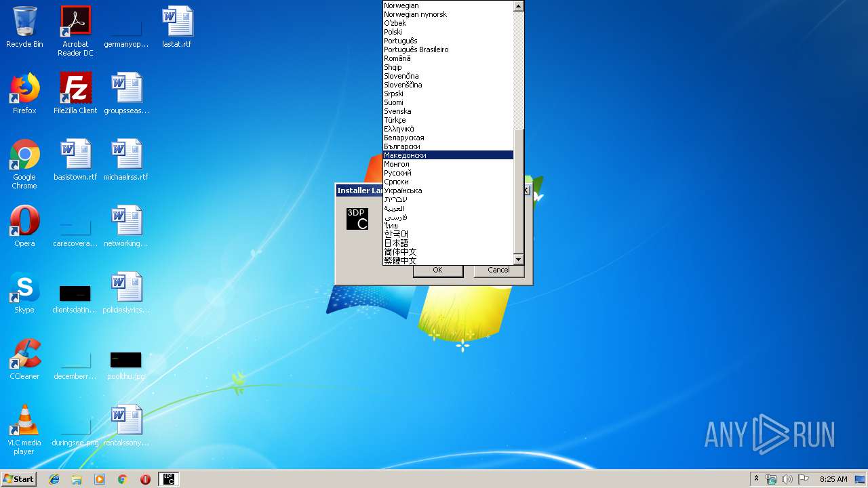Select Русский in the language list

448,173
